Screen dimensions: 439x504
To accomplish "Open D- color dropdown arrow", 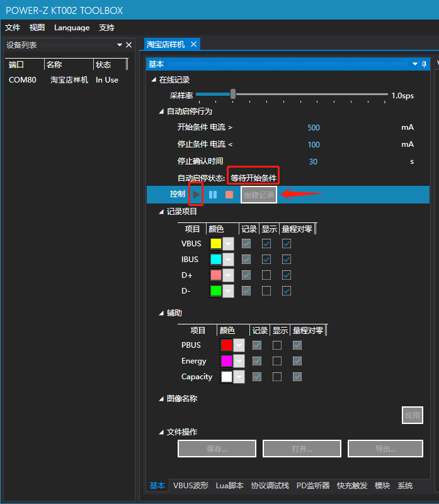I will tap(228, 291).
